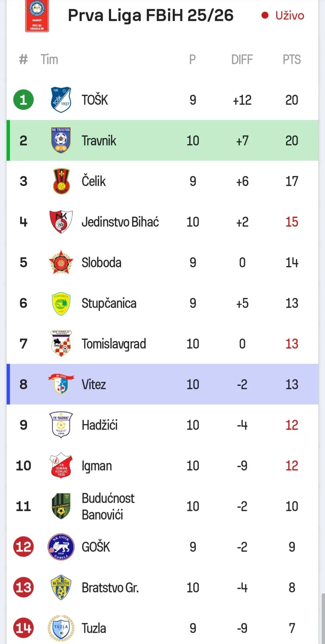
Task: Open the NK Travnik club badge
Action: click(61, 140)
